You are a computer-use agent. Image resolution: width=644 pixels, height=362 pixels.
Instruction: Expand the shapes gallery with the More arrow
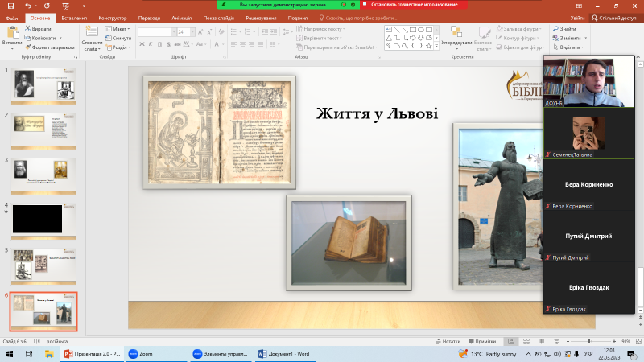(x=436, y=47)
